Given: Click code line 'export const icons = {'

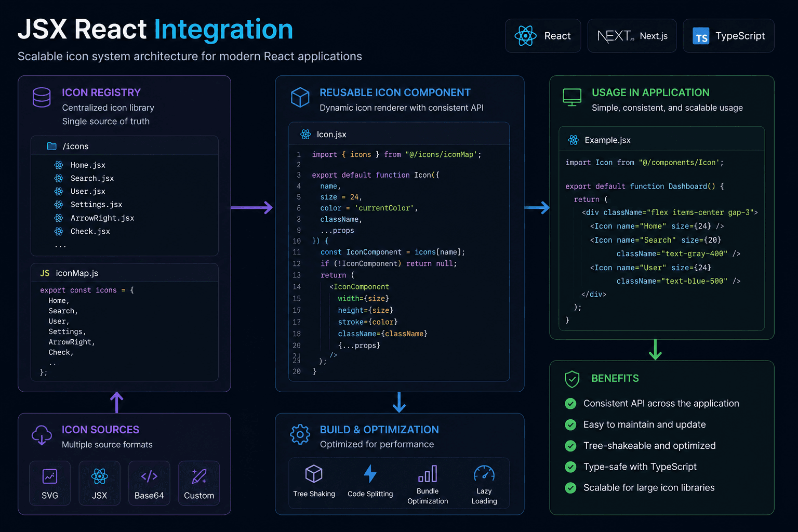Looking at the screenshot, I should pyautogui.click(x=87, y=290).
